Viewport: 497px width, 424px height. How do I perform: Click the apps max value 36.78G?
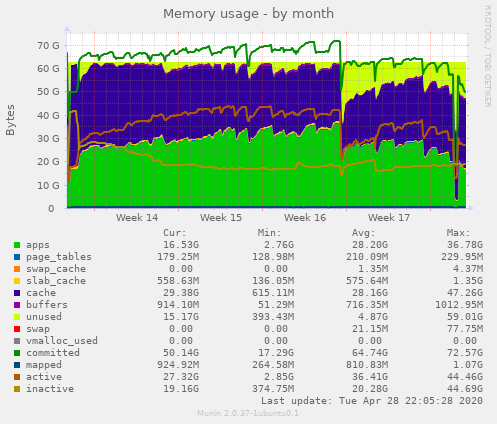point(465,245)
